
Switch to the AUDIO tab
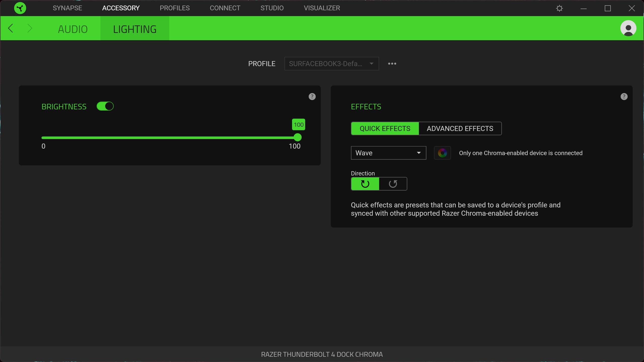73,29
